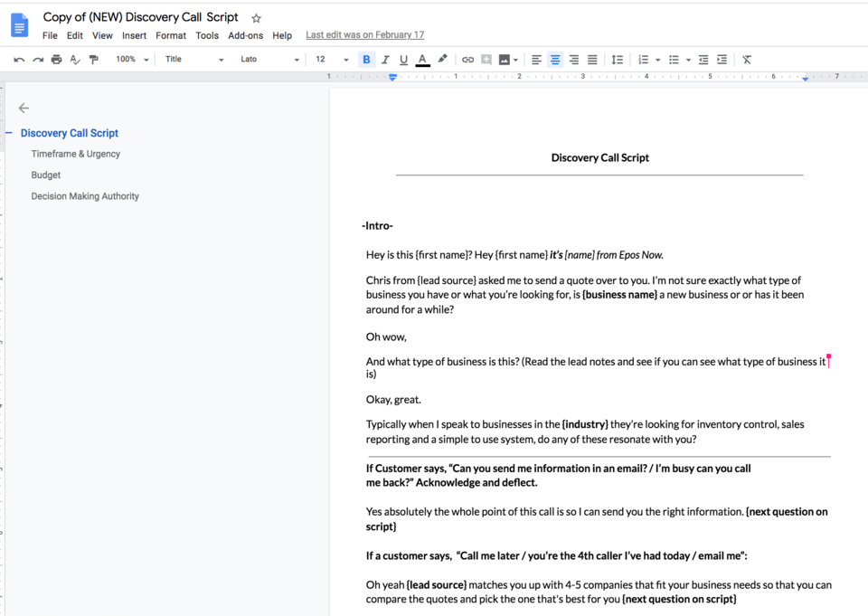Click the document title to rename

141,17
